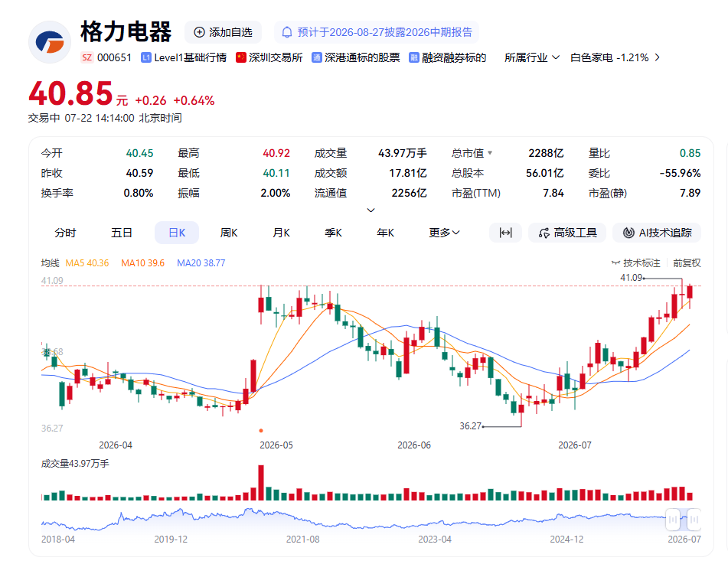Click the left handle of the range selector

(673, 520)
